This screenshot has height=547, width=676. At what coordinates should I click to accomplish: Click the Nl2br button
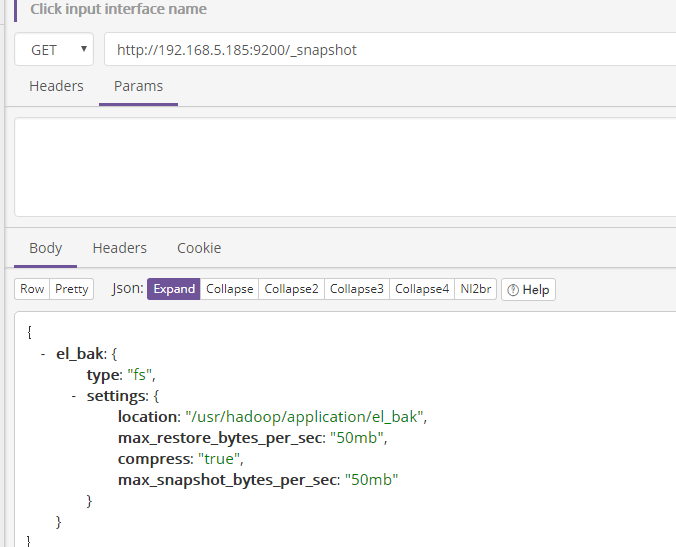click(x=475, y=289)
